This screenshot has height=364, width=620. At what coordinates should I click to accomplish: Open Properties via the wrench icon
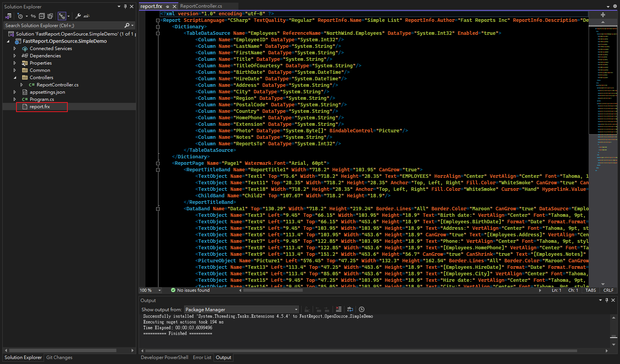pos(78,16)
